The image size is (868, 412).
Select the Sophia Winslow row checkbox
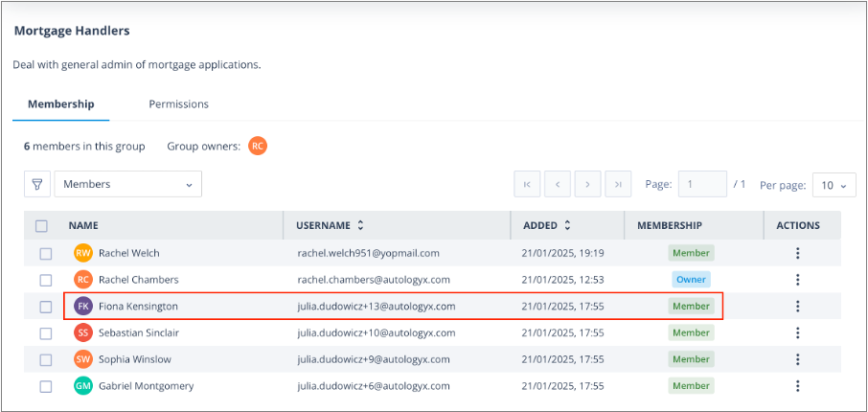45,360
